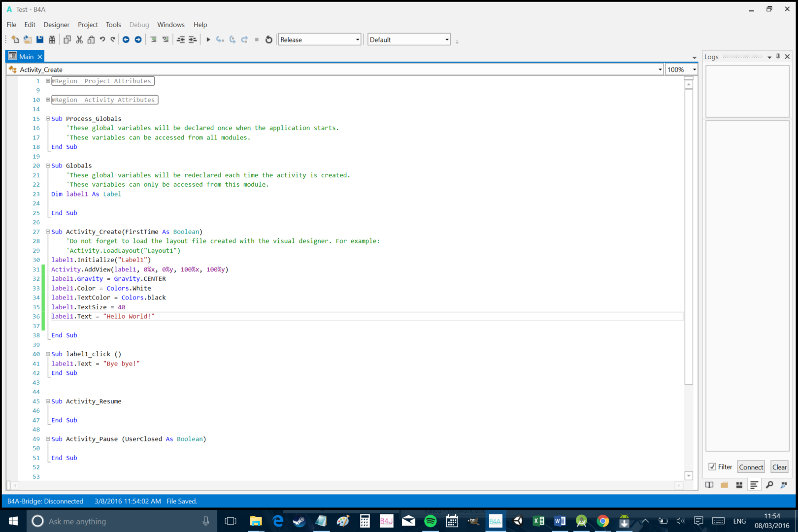Clear the logs with the Clear button
The image size is (798, 532).
point(779,466)
